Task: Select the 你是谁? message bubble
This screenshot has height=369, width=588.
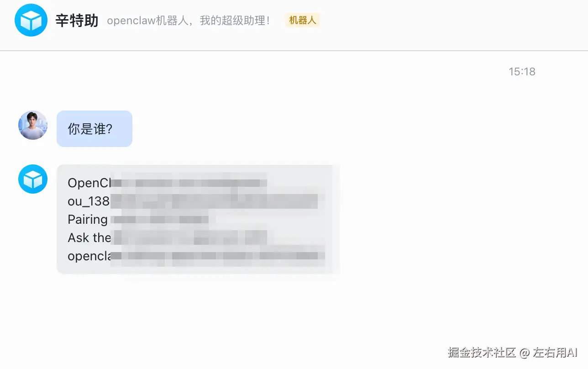Action: click(94, 129)
